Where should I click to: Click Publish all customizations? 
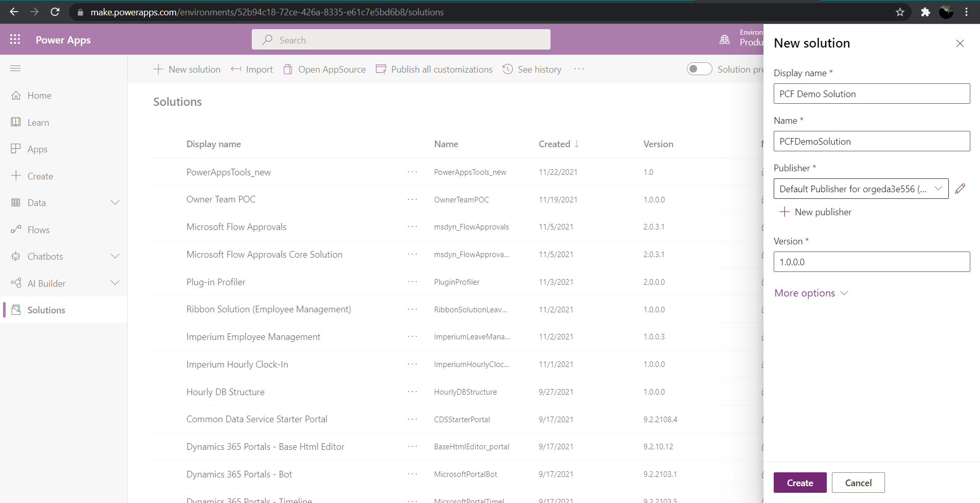434,69
